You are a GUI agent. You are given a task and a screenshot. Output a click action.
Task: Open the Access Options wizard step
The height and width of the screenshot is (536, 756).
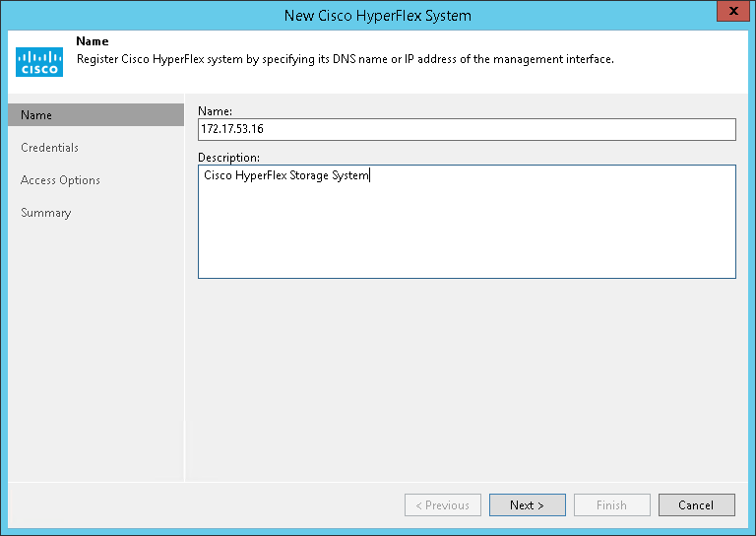pyautogui.click(x=60, y=180)
